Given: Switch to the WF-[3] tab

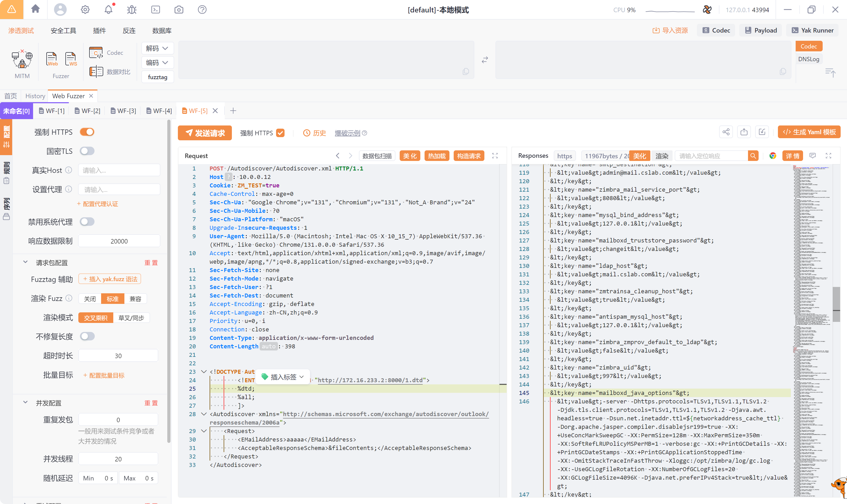Looking at the screenshot, I should pos(123,111).
